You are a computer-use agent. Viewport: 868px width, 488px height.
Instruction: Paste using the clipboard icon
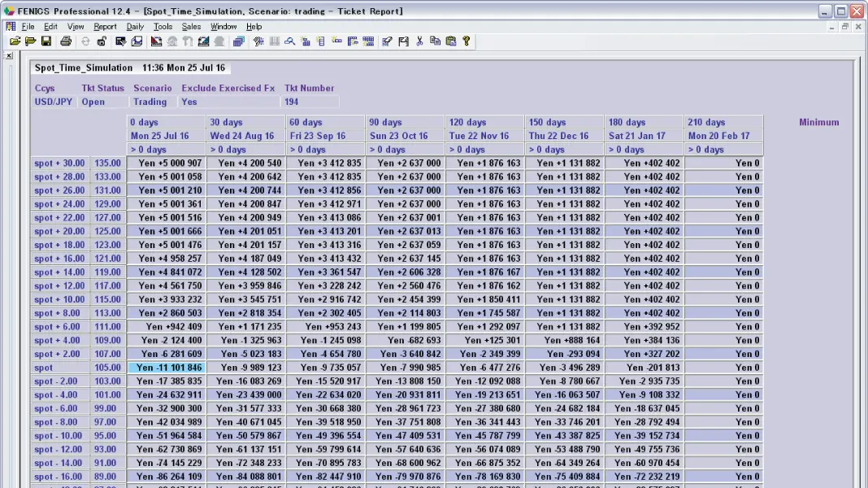point(451,41)
